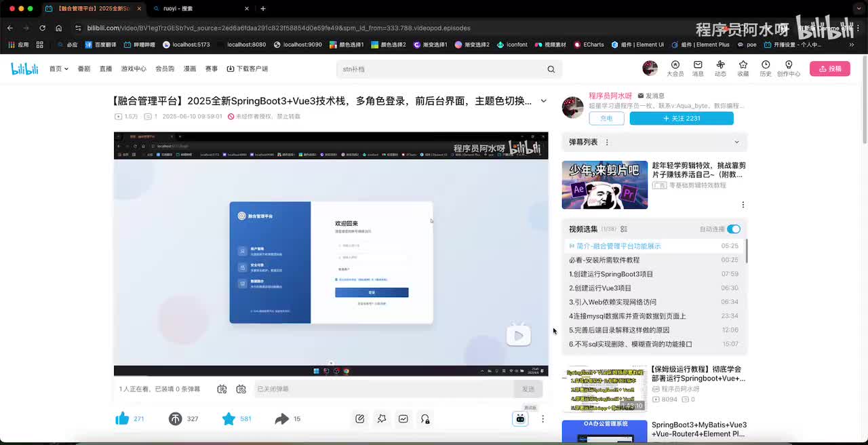This screenshot has width=868, height=445.
Task: Open the localhost:5173 bookmark
Action: pyautogui.click(x=186, y=45)
